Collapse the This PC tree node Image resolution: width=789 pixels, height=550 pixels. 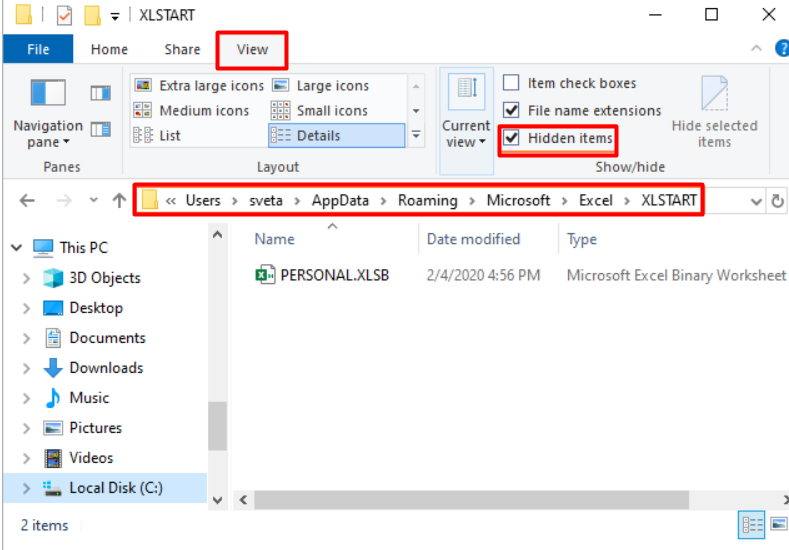pos(17,248)
